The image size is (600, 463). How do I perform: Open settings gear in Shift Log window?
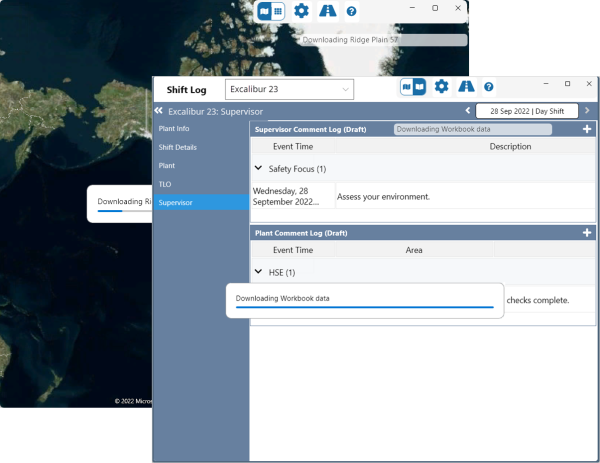441,87
